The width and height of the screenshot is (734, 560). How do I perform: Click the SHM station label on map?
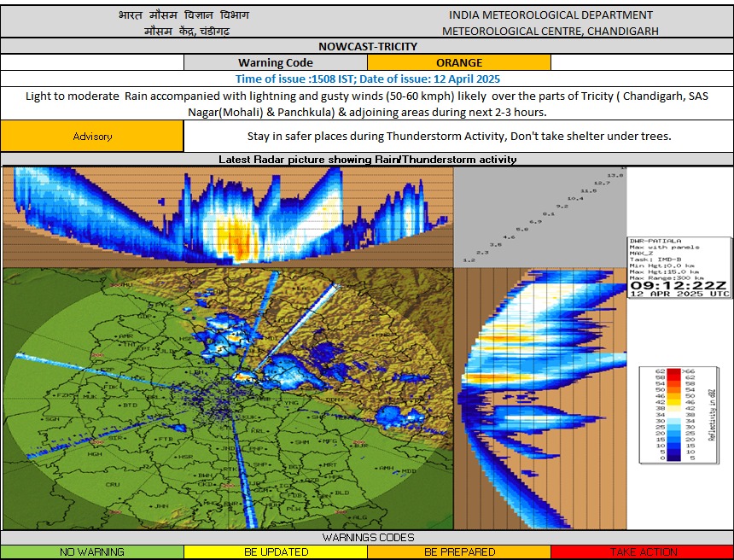(302, 441)
